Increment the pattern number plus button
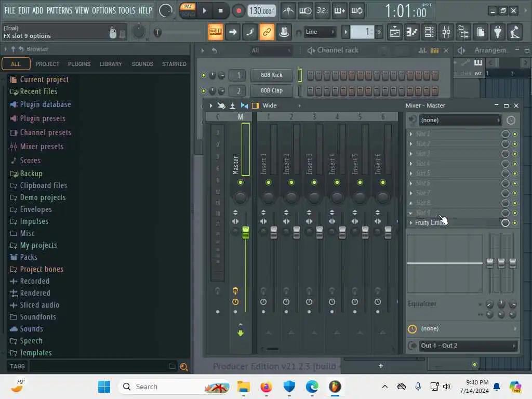532x399 pixels. pyautogui.click(x=379, y=32)
